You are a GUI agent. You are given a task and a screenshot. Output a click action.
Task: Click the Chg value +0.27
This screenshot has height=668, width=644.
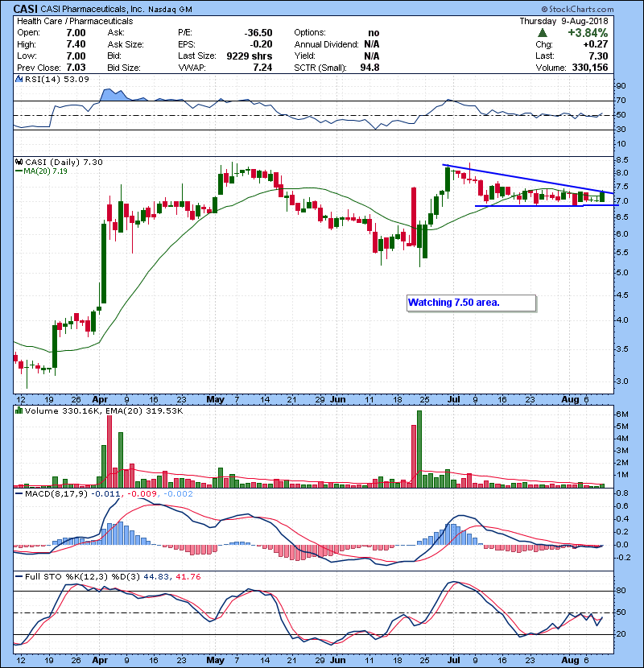tap(596, 44)
